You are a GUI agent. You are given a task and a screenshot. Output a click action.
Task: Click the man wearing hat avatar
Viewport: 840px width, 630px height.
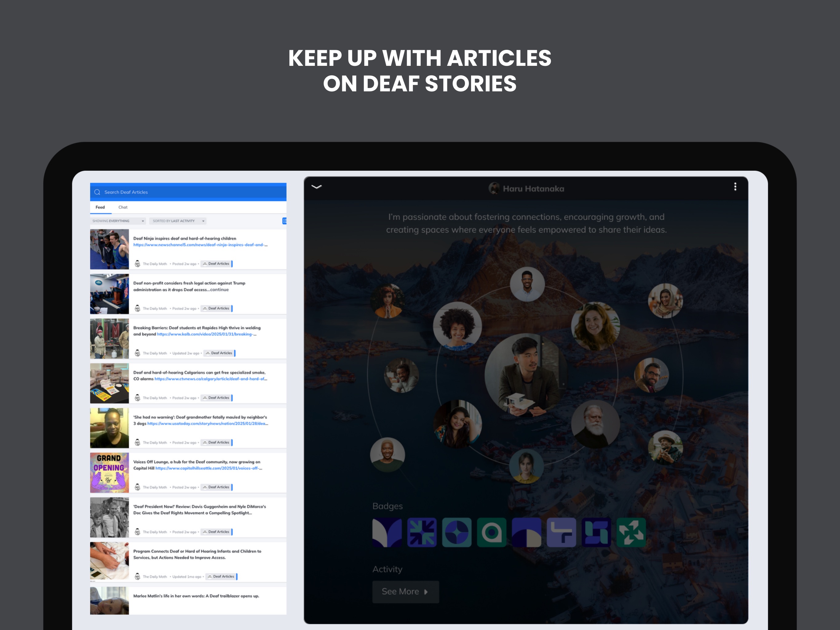(x=665, y=448)
